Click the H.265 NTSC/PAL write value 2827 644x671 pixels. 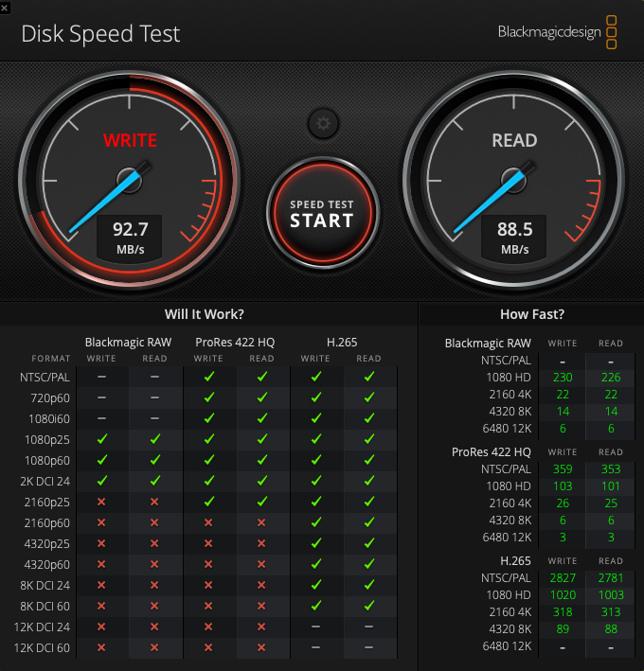[x=563, y=577]
